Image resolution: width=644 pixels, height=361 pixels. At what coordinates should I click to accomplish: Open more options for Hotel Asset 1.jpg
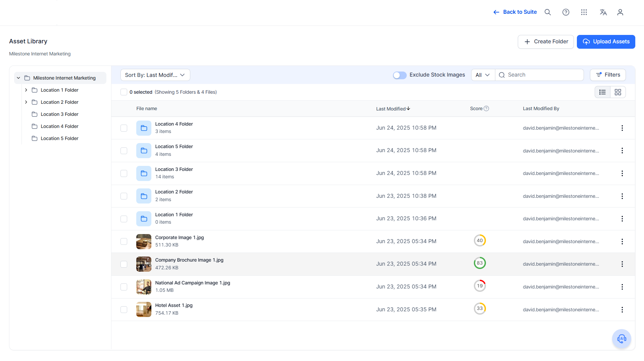(622, 310)
